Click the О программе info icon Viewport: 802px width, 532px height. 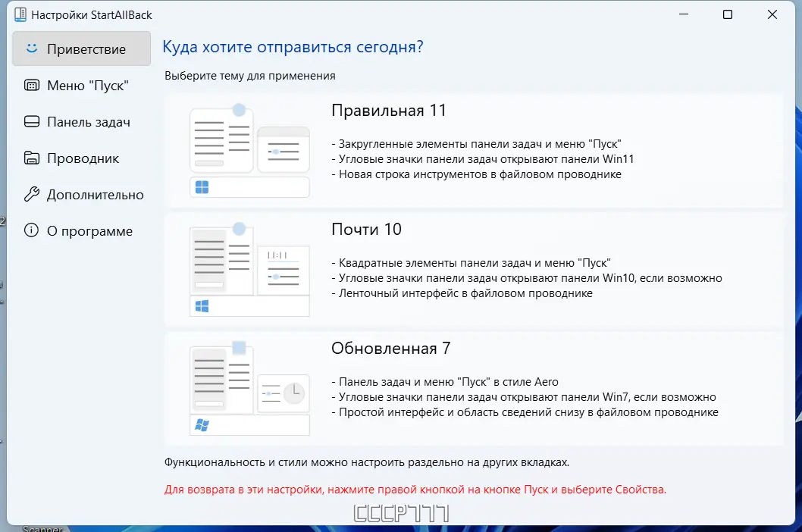tap(30, 230)
